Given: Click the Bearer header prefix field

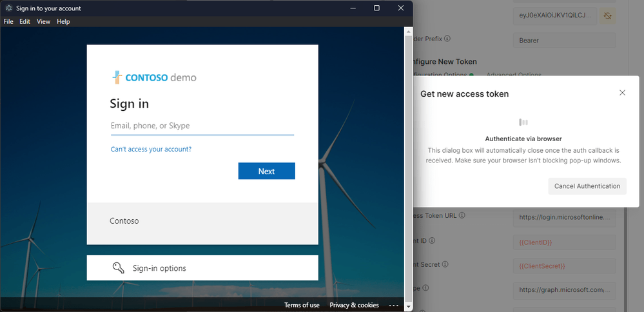Looking at the screenshot, I should coord(564,40).
